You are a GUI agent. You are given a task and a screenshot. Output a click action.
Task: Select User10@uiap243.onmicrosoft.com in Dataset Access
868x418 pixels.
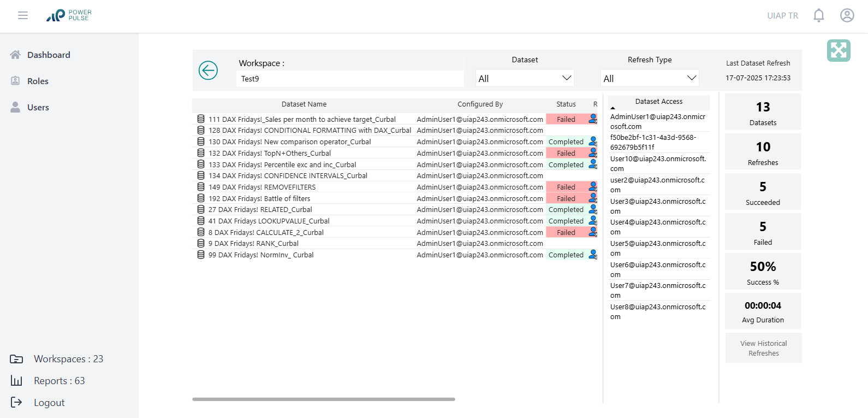point(658,163)
